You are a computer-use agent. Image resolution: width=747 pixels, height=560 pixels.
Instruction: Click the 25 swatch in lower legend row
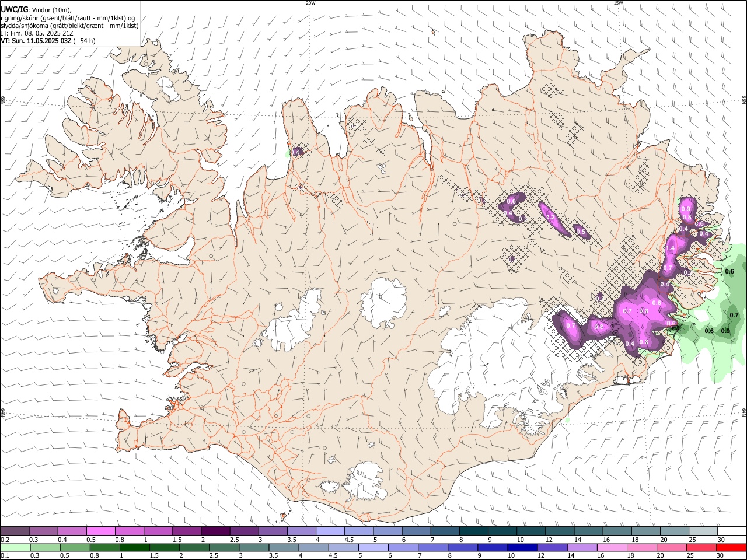(x=701, y=548)
